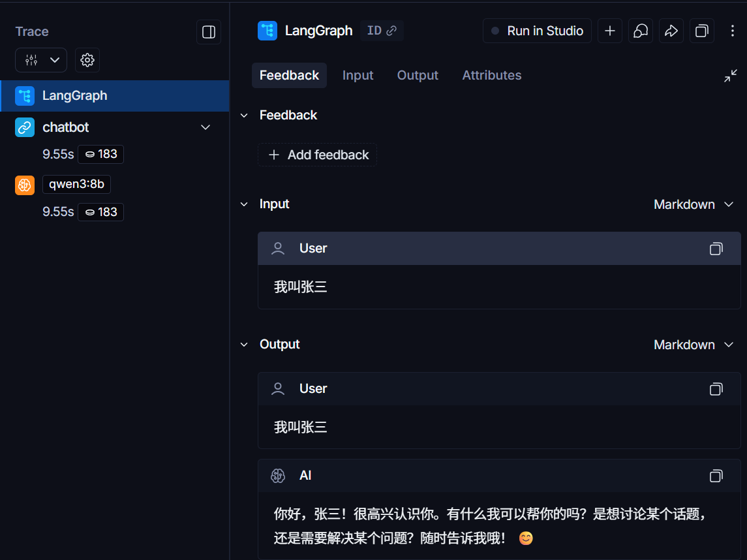Toggle the trace sidebar panel icon
The height and width of the screenshot is (560, 747).
(x=209, y=32)
